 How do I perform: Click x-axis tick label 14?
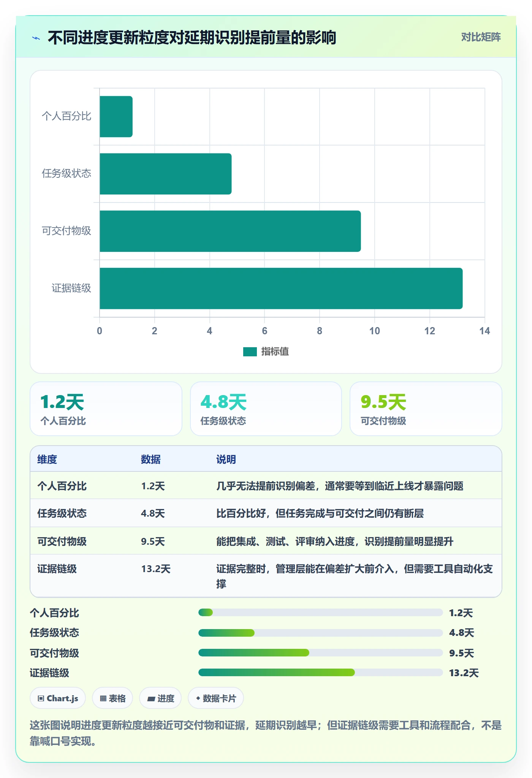click(x=484, y=331)
